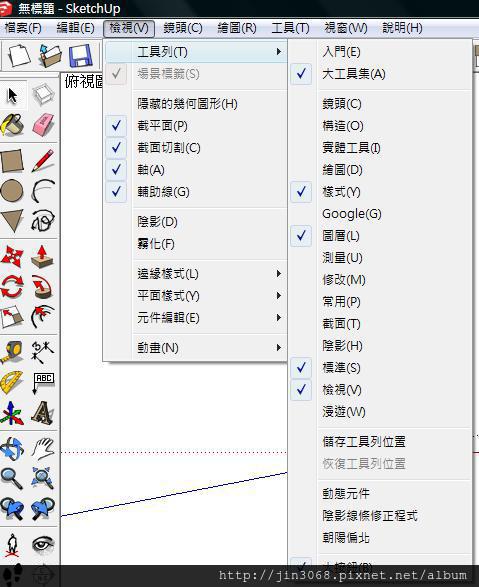Open the 編輯(E) menu
The height and width of the screenshot is (587, 479).
click(x=75, y=28)
